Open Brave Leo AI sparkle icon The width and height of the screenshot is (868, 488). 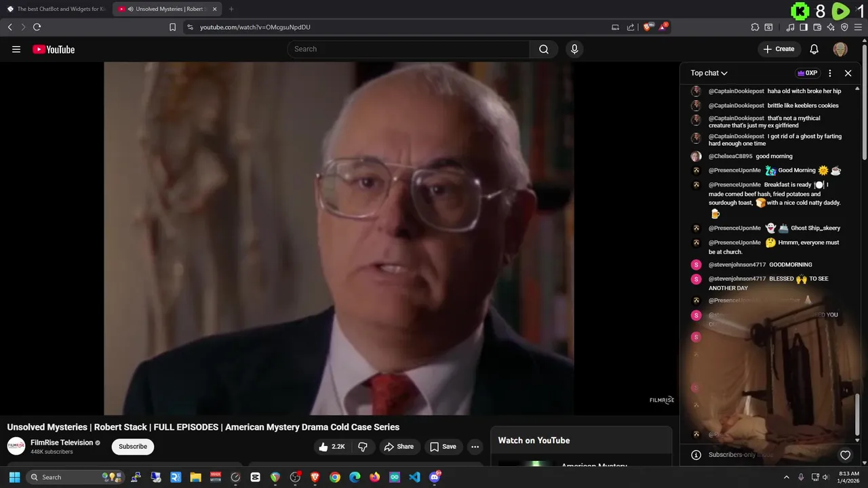click(x=831, y=27)
